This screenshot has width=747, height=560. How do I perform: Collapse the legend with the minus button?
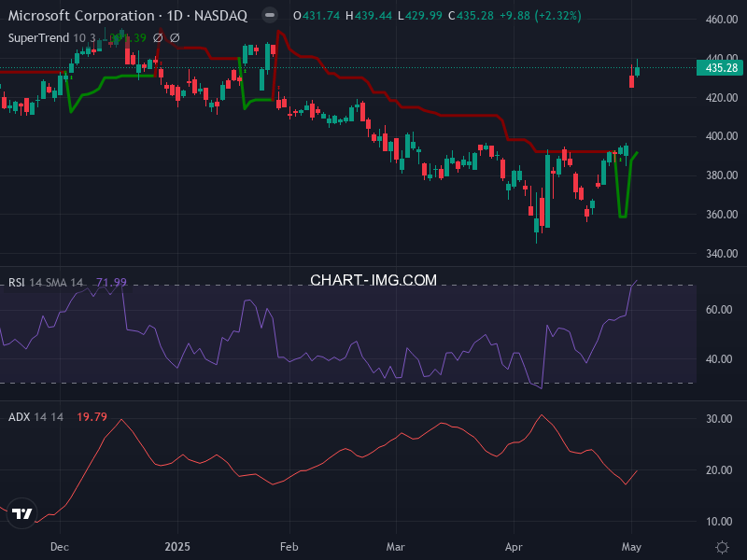tap(270, 15)
